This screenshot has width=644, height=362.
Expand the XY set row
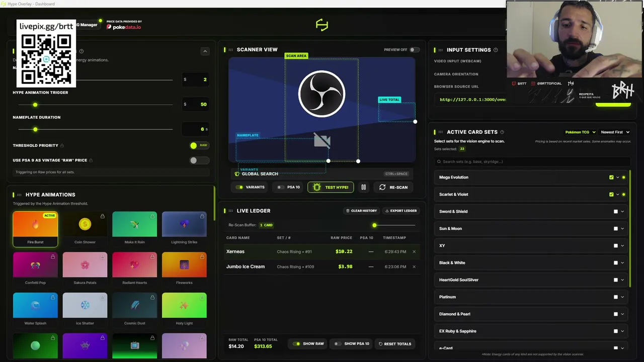(622, 246)
